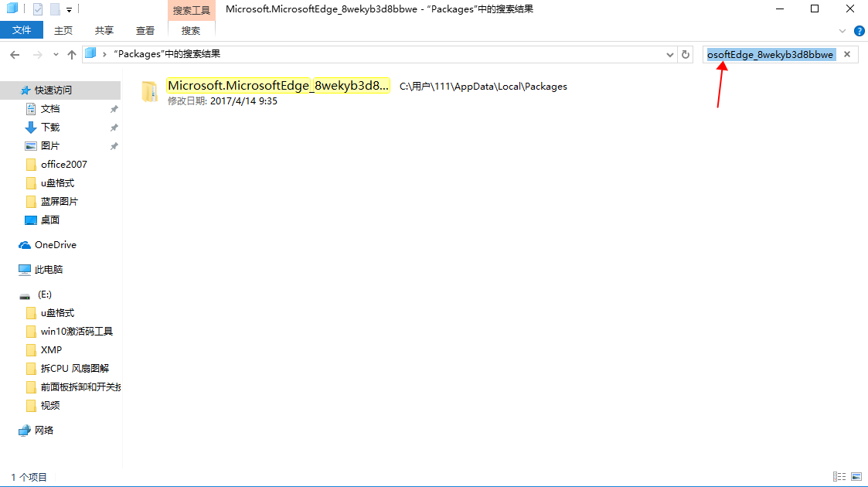Click the 桌面 desktop icon
The width and height of the screenshot is (868, 487).
coord(31,220)
